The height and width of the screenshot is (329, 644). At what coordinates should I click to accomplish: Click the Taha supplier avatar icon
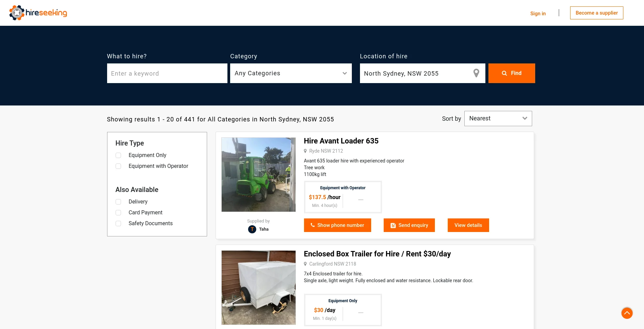pyautogui.click(x=252, y=229)
